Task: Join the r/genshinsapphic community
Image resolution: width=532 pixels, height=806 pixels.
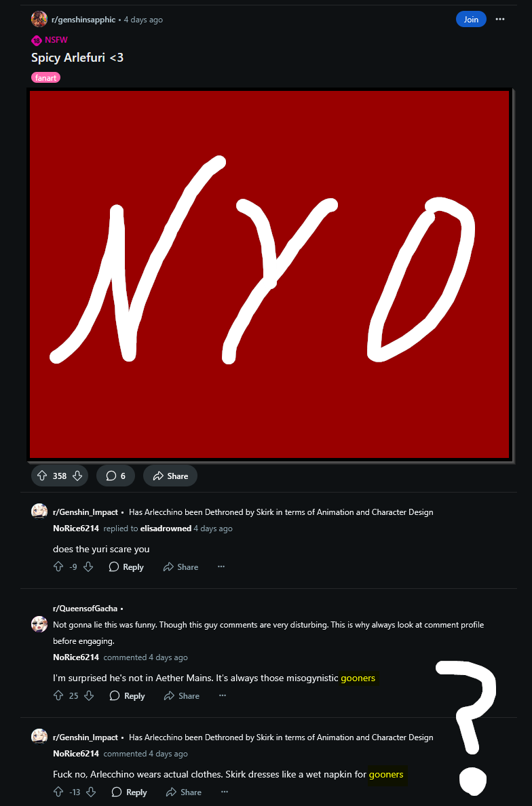Action: tap(471, 19)
